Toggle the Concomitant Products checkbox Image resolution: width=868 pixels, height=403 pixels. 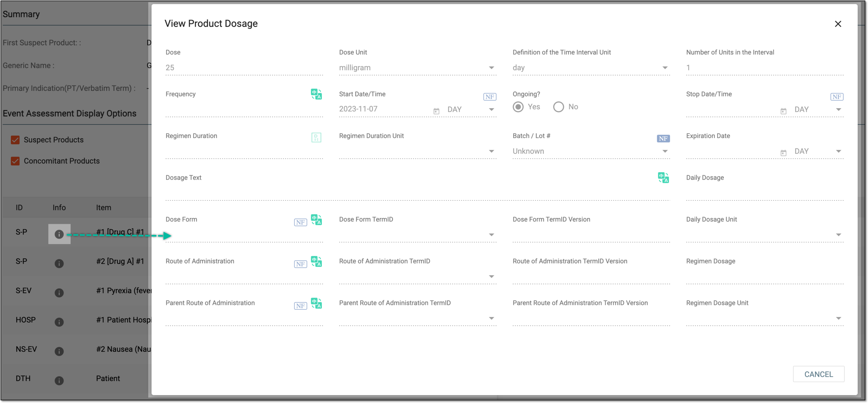click(x=15, y=161)
